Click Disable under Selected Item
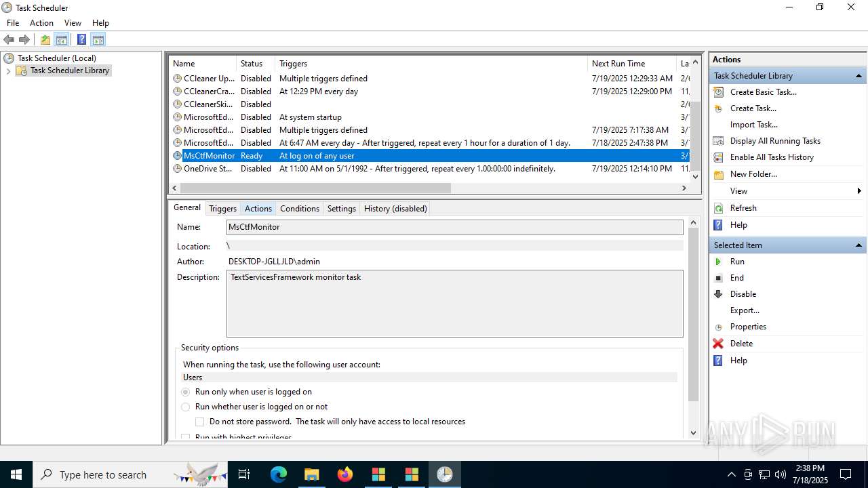 pyautogui.click(x=743, y=294)
